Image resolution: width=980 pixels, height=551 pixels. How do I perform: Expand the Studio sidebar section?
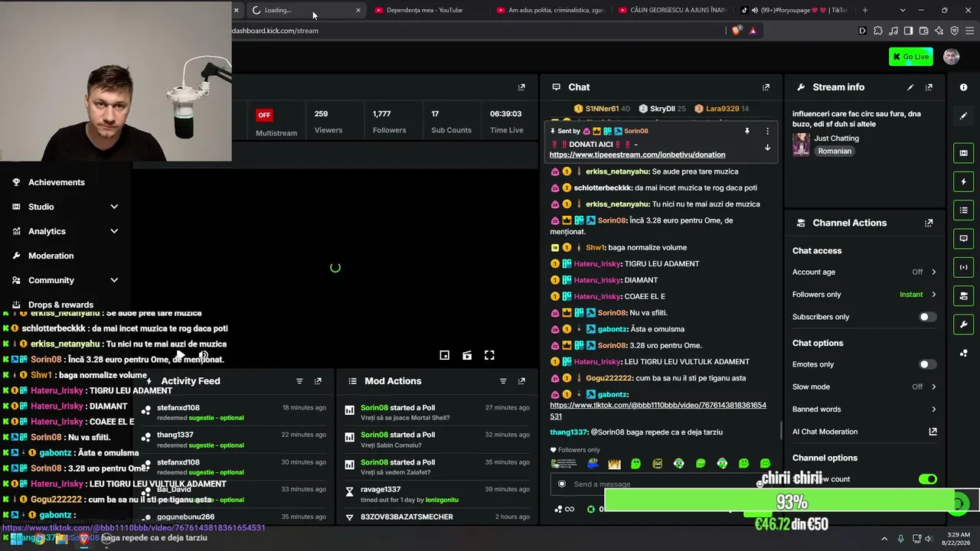pos(67,207)
